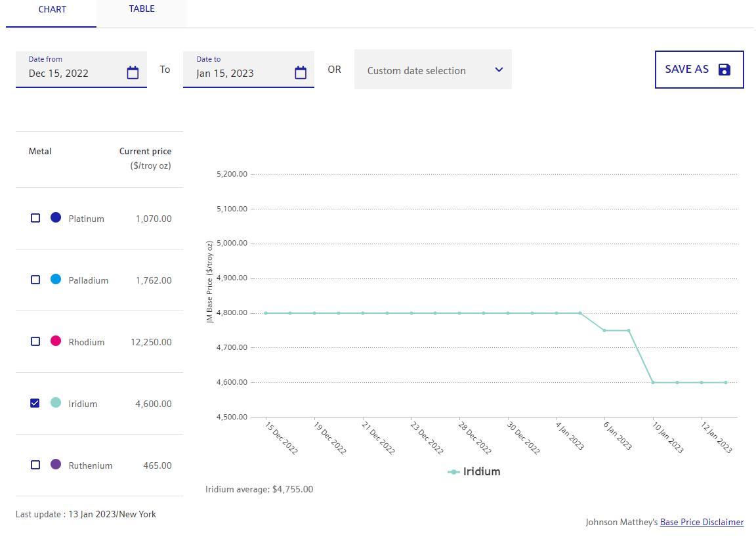Open the Date from calendar picker icon
The width and height of the screenshot is (756, 537).
click(x=133, y=73)
